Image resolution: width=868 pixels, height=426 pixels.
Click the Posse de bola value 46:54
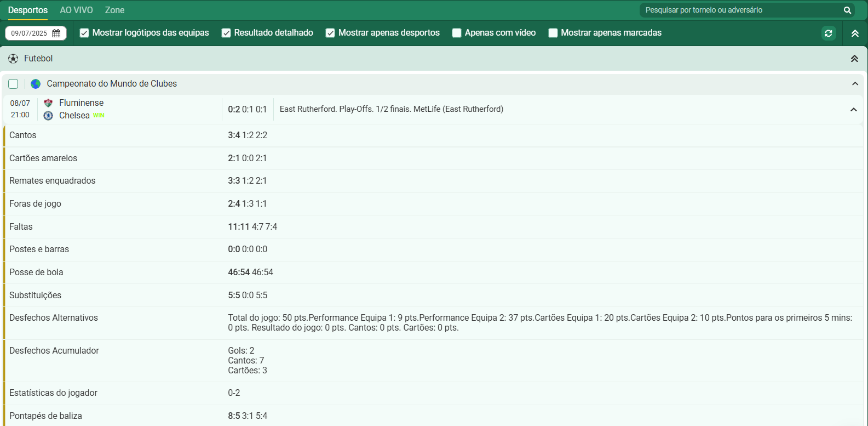[250, 272]
